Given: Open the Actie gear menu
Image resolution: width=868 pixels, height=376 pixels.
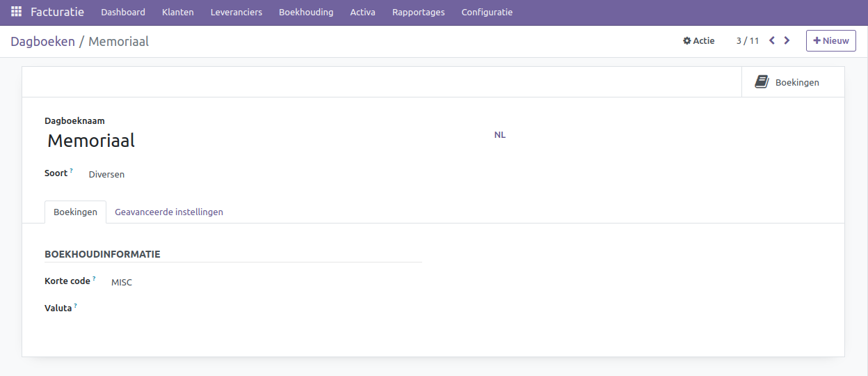Looking at the screenshot, I should (698, 41).
